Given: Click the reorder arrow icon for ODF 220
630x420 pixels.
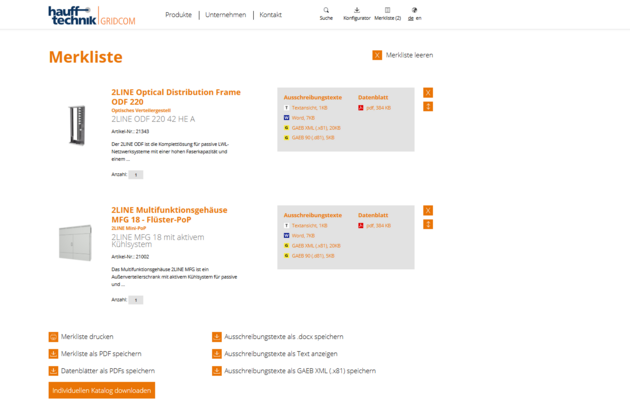Looking at the screenshot, I should pyautogui.click(x=428, y=107).
